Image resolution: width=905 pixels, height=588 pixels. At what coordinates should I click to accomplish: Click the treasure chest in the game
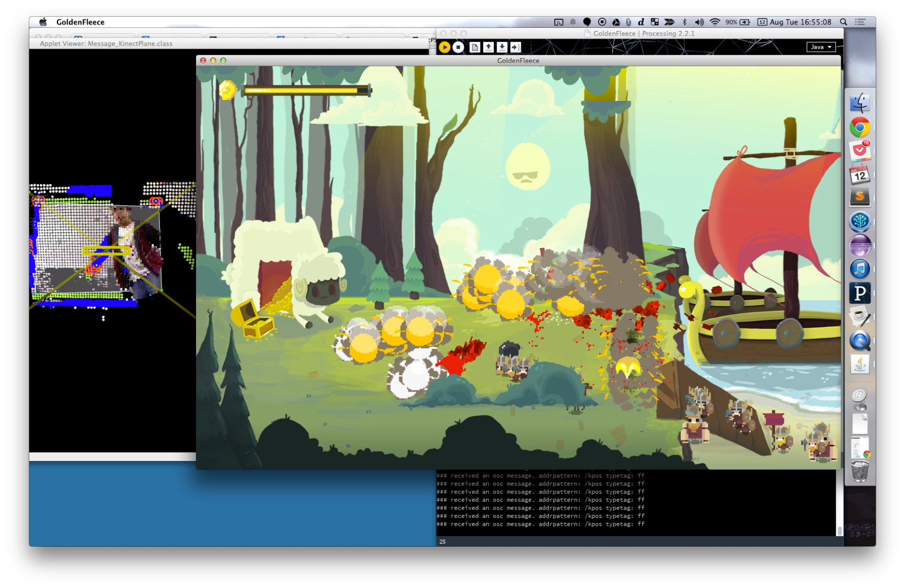[252, 319]
